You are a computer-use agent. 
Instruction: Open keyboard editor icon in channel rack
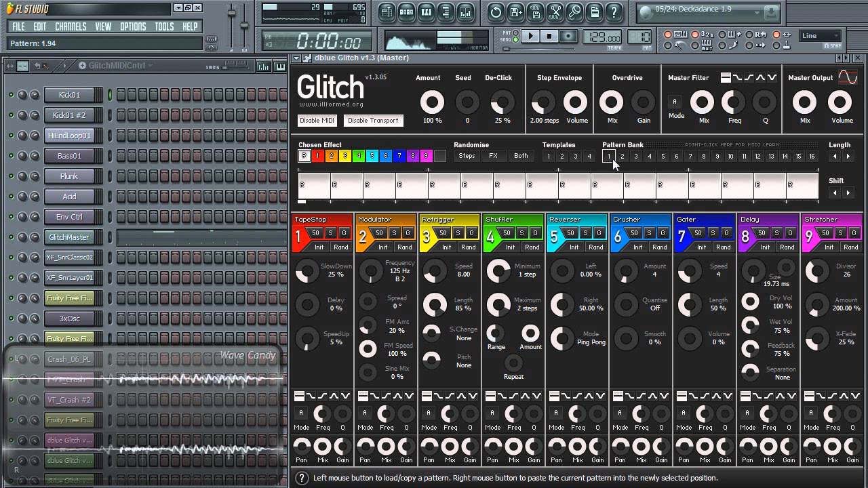tap(280, 66)
